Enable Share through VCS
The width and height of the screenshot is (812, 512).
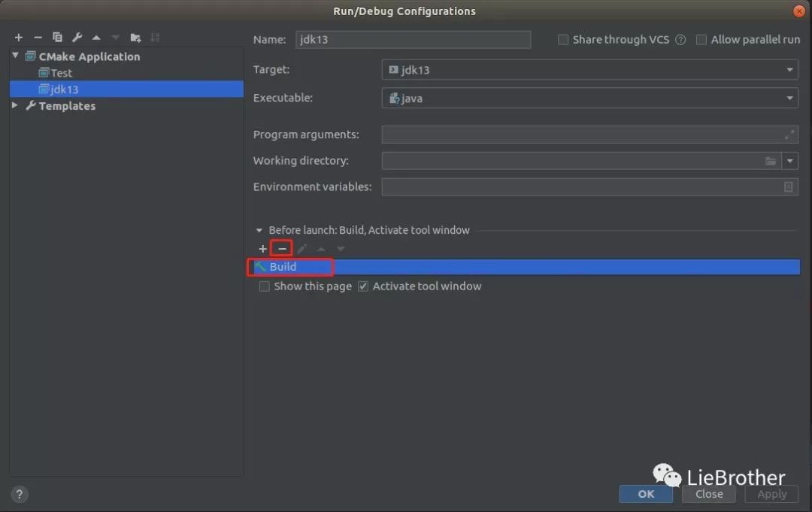563,40
